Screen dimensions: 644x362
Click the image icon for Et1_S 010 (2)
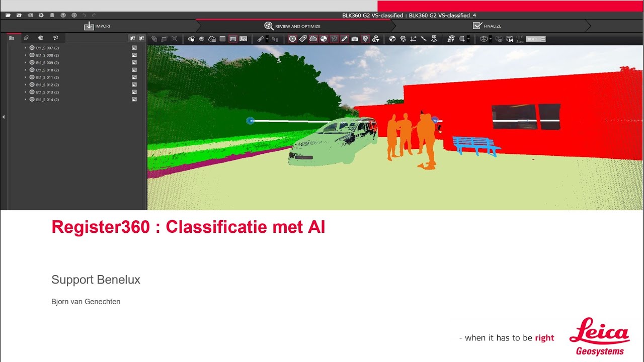(x=134, y=70)
